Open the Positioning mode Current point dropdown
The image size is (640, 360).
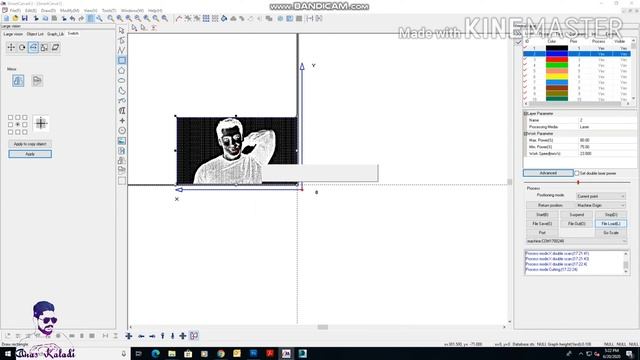600,196
